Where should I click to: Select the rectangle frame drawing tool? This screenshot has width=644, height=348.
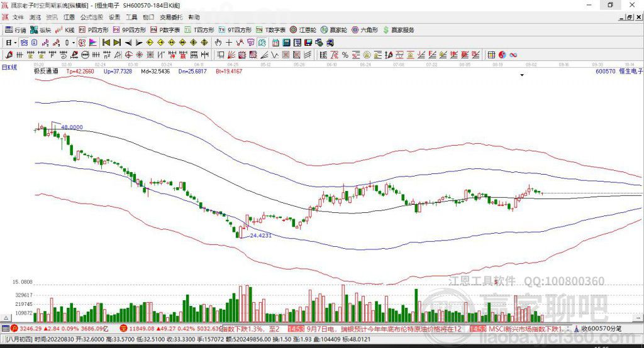tap(220, 55)
